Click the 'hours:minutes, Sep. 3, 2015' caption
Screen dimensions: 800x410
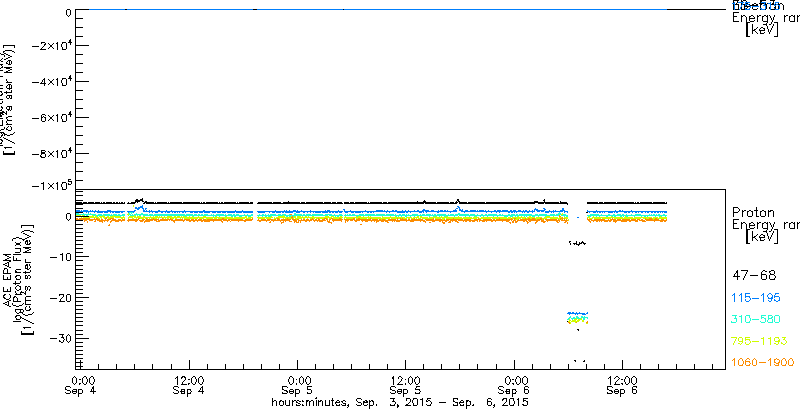[400, 403]
